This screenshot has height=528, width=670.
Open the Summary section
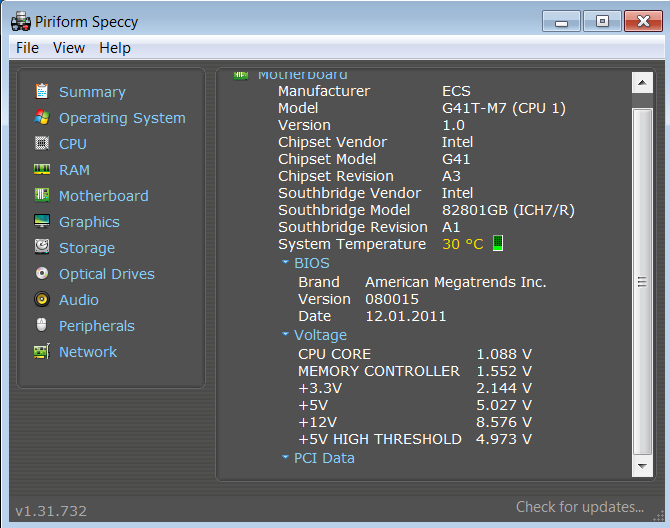[92, 92]
